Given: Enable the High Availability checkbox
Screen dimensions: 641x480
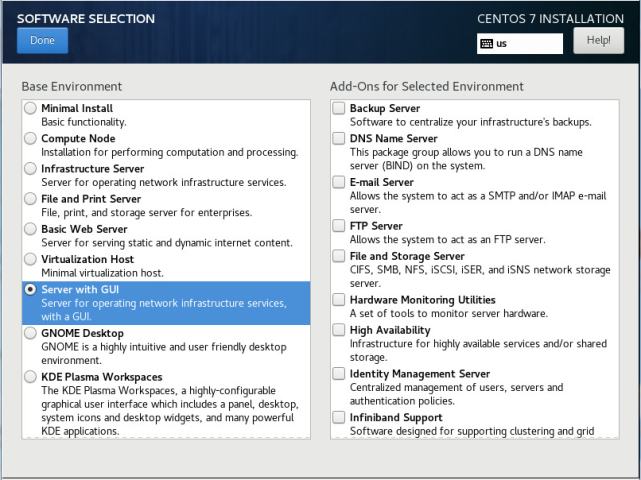Looking at the screenshot, I should pos(338,330).
